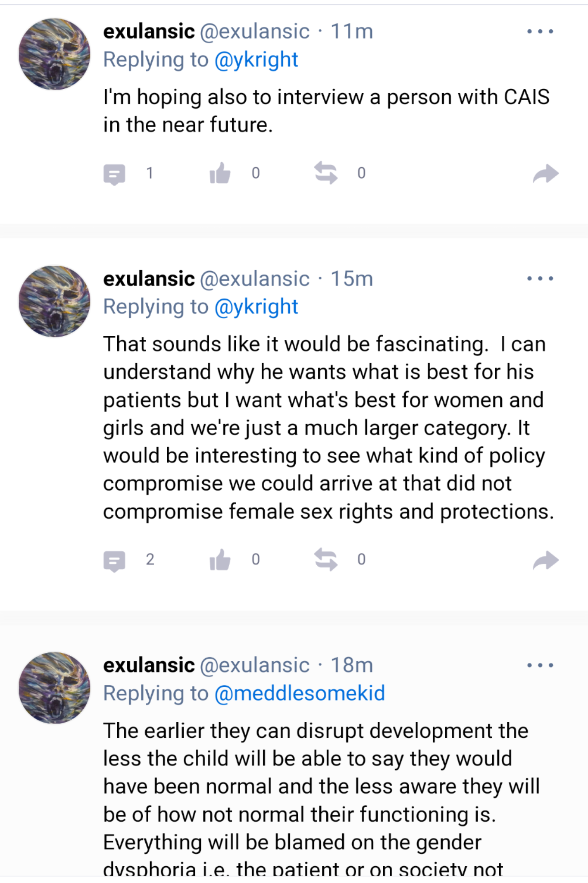Open exulansic avatar on the 11m post
Screen dimensions: 588x883
(x=54, y=54)
